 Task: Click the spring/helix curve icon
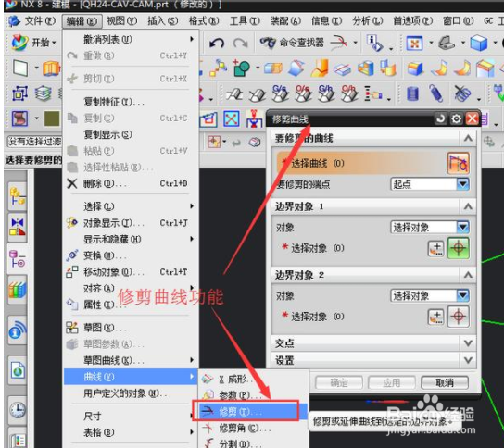[x=435, y=94]
